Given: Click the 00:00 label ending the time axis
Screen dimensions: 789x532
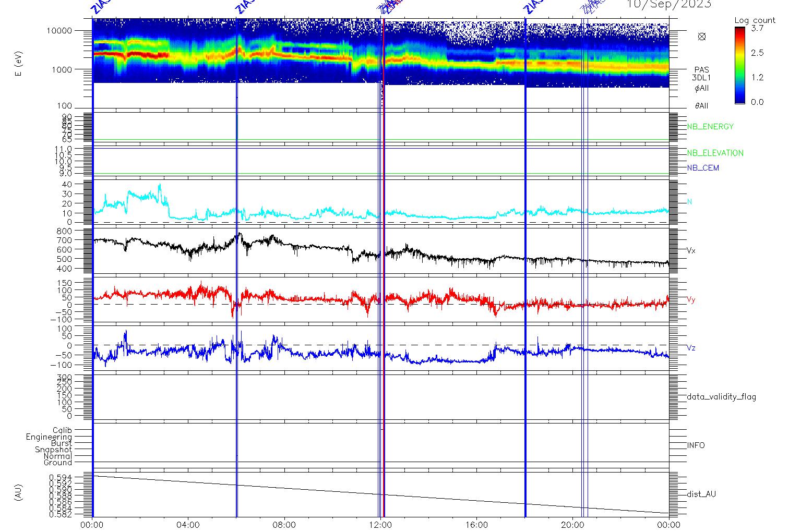Looking at the screenshot, I should click(x=668, y=525).
